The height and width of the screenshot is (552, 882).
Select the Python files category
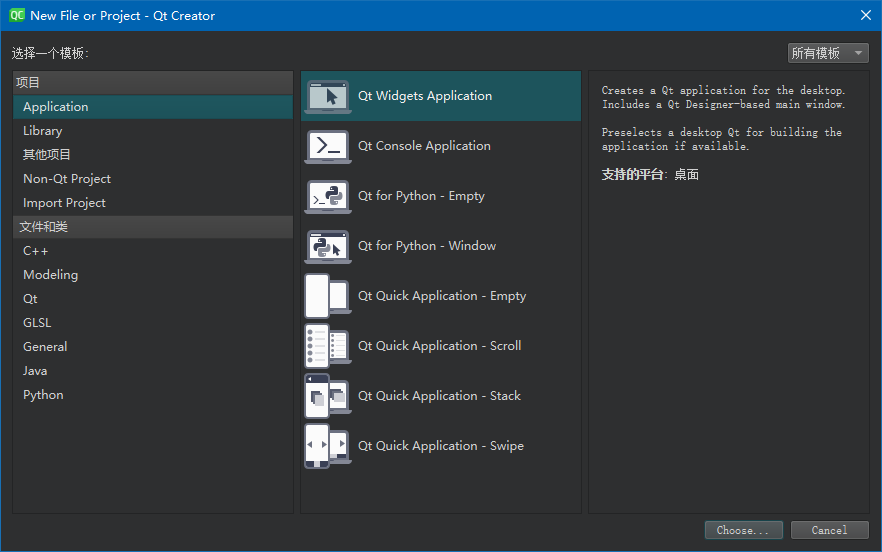152,395
